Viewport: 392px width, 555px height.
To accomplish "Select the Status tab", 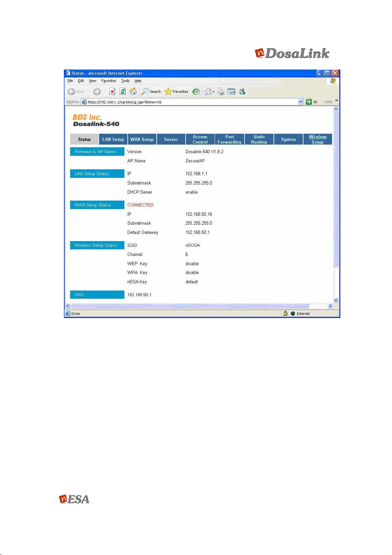I will [84, 139].
